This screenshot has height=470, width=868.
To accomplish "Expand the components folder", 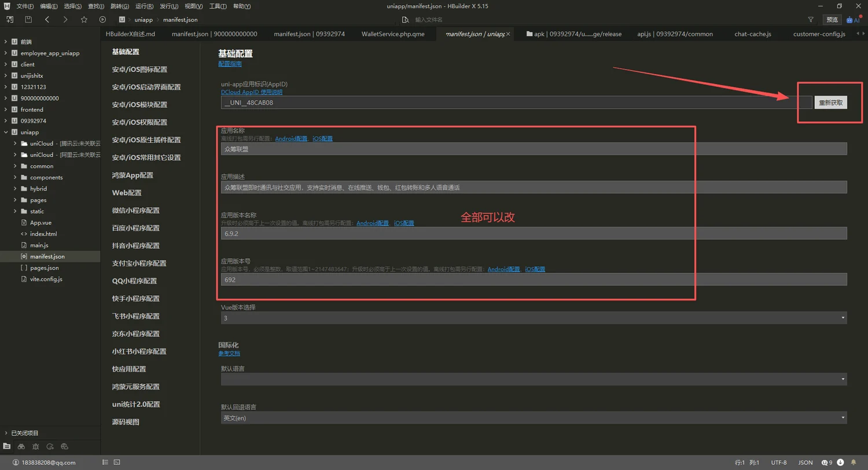I will [15, 178].
